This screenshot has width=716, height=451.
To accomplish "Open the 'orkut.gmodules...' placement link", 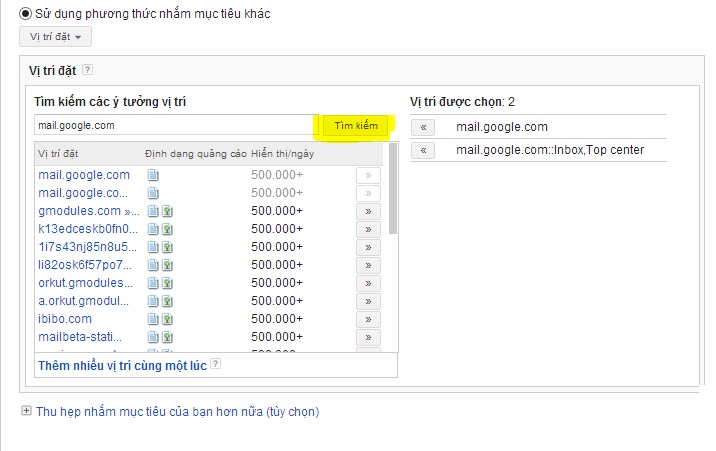I will [x=85, y=283].
